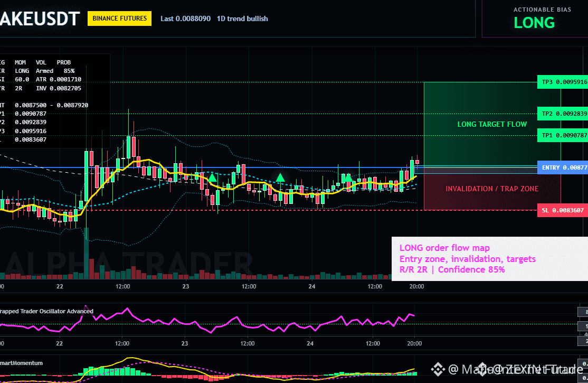The width and height of the screenshot is (588, 383).
Task: Click entry range '0.0087500 - 0.0087920' in table
Action: point(51,105)
